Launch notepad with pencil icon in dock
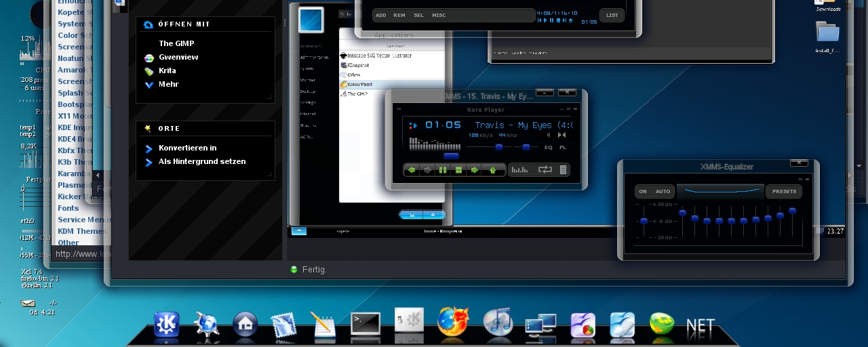Viewport: 868px width, 347px height. [x=323, y=324]
